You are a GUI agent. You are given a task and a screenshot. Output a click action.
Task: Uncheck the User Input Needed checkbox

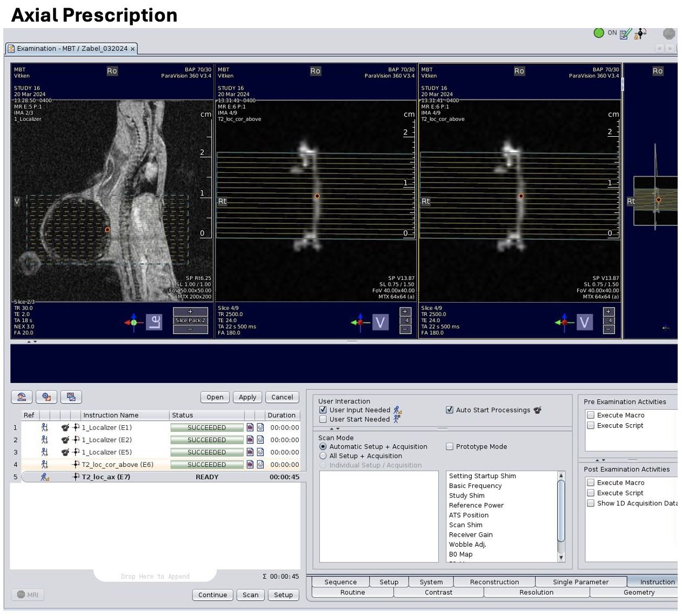(x=323, y=410)
